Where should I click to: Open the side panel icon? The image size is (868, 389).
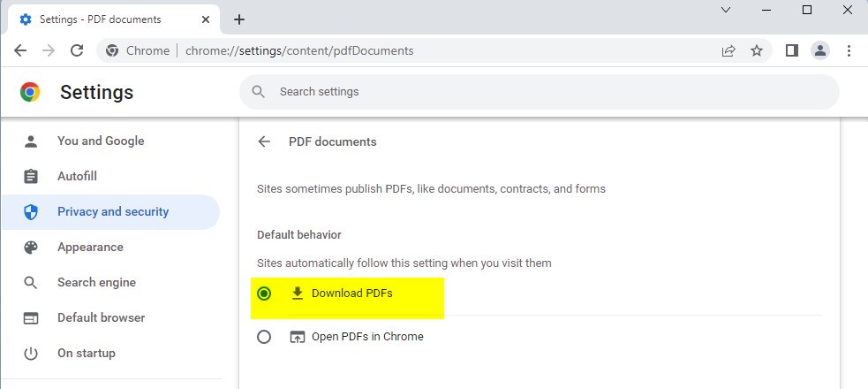coord(791,51)
